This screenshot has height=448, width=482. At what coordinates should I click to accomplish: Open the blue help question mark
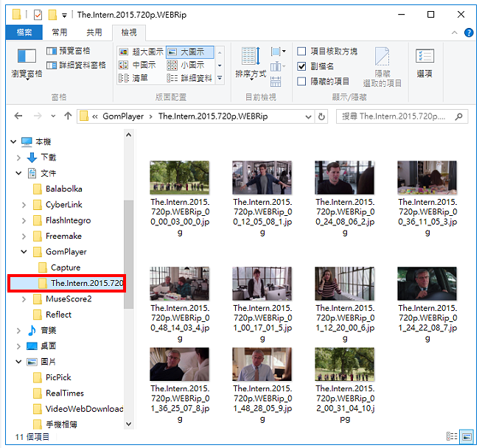pos(469,32)
